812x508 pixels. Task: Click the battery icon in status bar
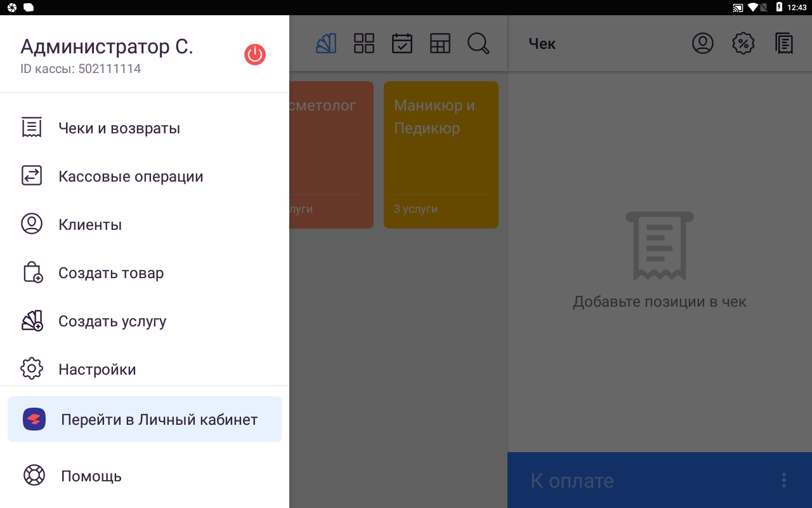(x=779, y=8)
